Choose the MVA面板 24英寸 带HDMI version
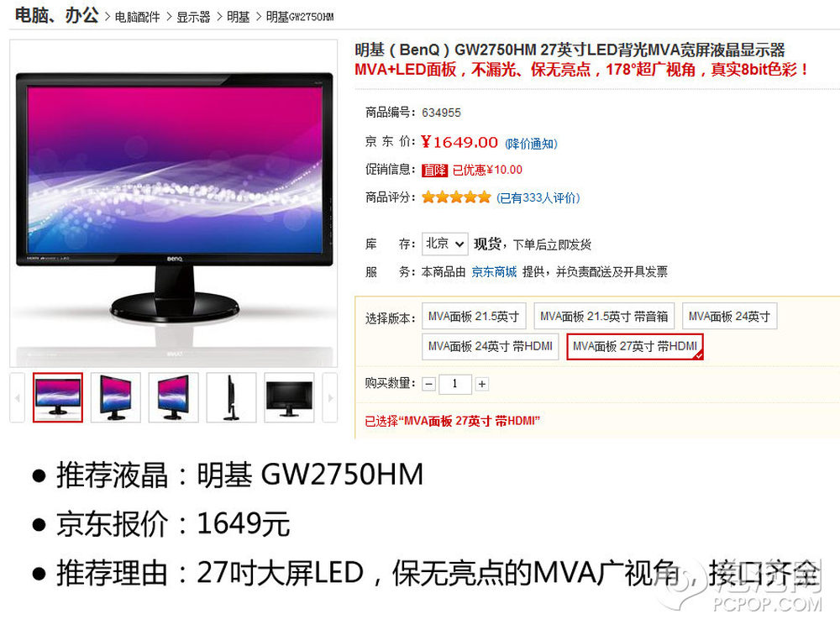Image resolution: width=840 pixels, height=630 pixels. tap(491, 346)
